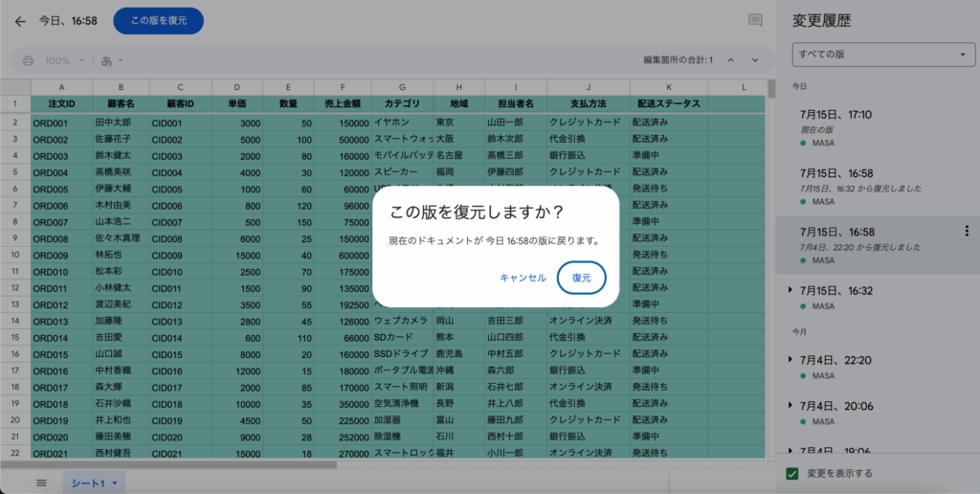Open the あ input tools dropdown
Viewport: 980px width, 494px height.
pyautogui.click(x=112, y=60)
